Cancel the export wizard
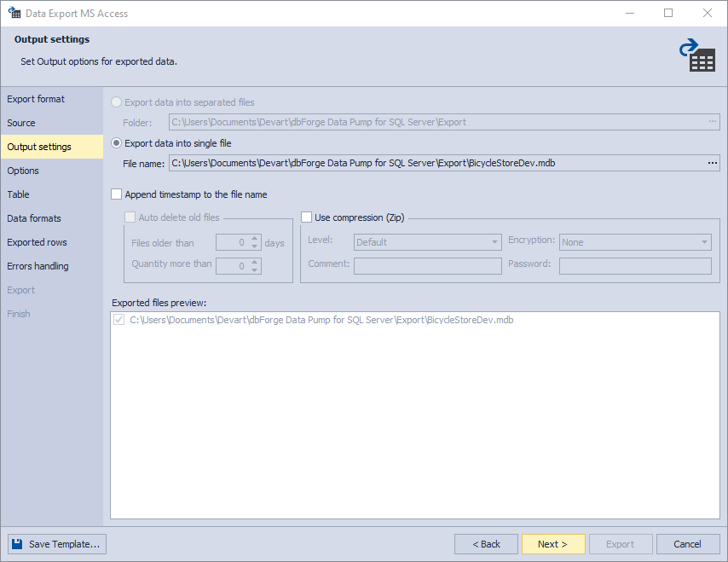Viewport: 728px width, 562px height. pos(688,544)
